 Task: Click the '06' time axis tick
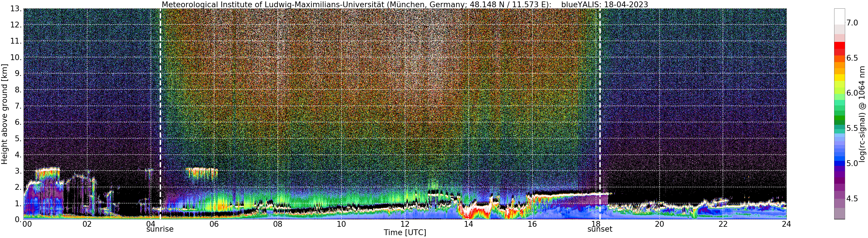[x=214, y=224]
